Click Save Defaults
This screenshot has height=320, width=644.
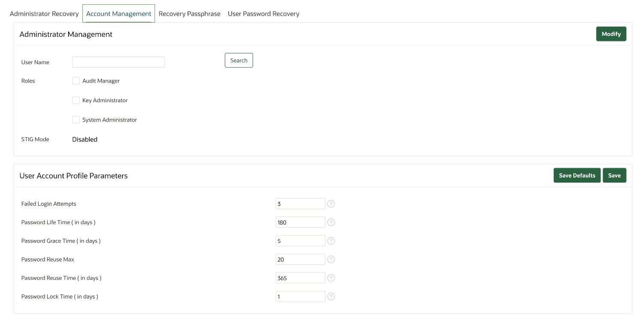point(577,175)
